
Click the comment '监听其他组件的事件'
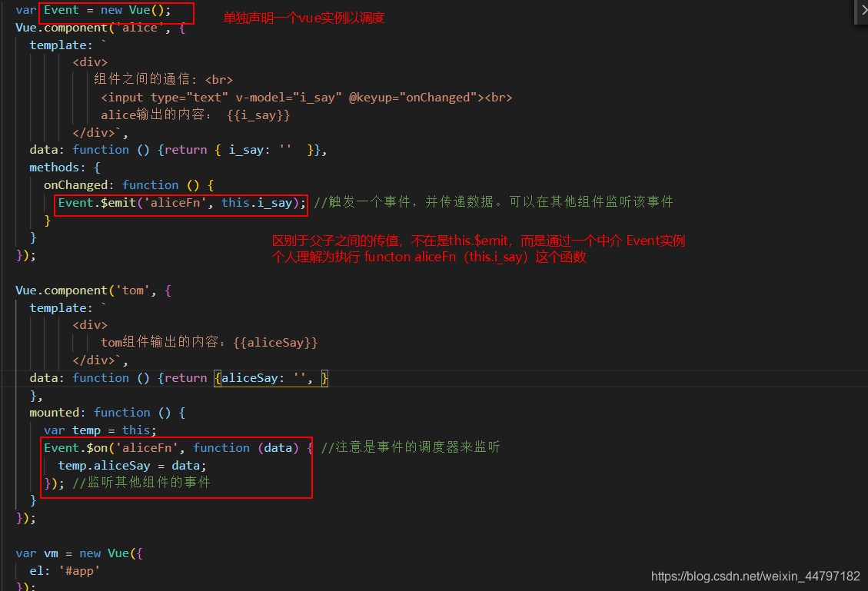141,483
